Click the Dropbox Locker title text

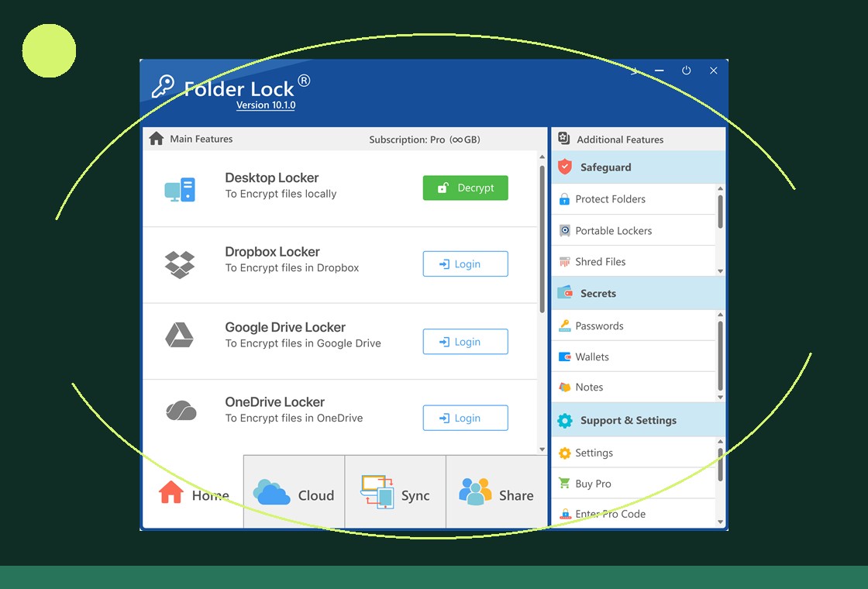272,252
